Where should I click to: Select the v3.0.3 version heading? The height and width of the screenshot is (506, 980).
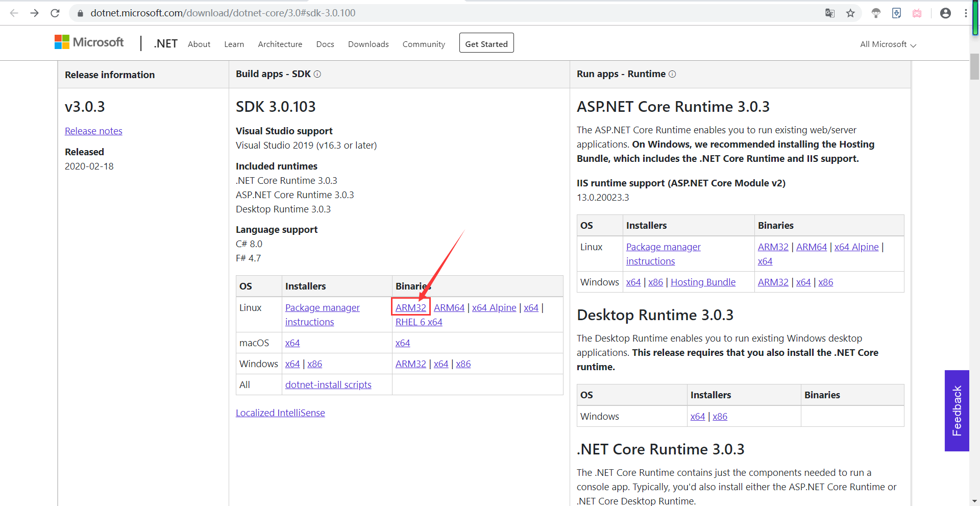click(x=85, y=107)
